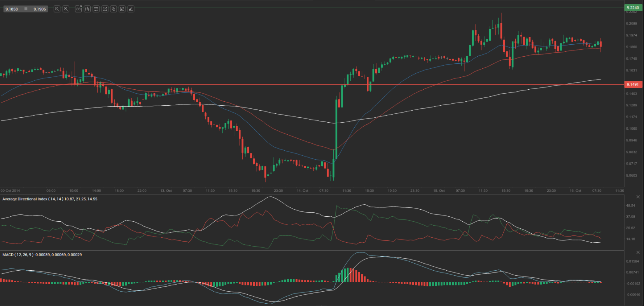Click the green 9.2240 price marker

coord(633,8)
